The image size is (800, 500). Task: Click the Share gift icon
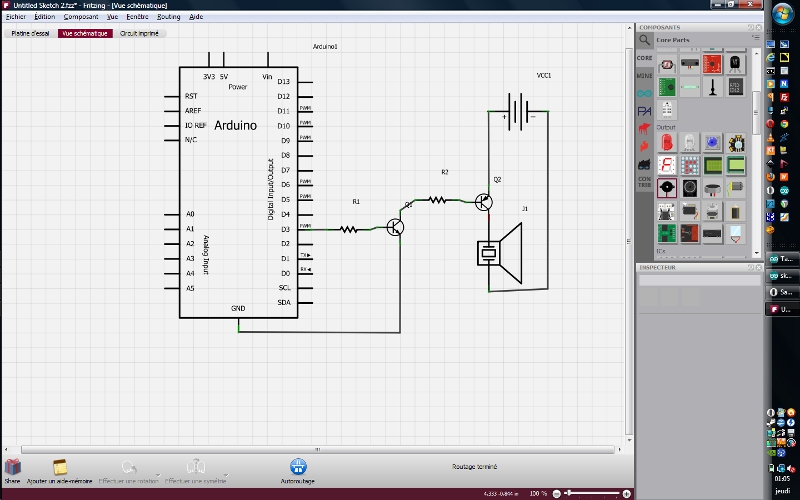point(12,467)
